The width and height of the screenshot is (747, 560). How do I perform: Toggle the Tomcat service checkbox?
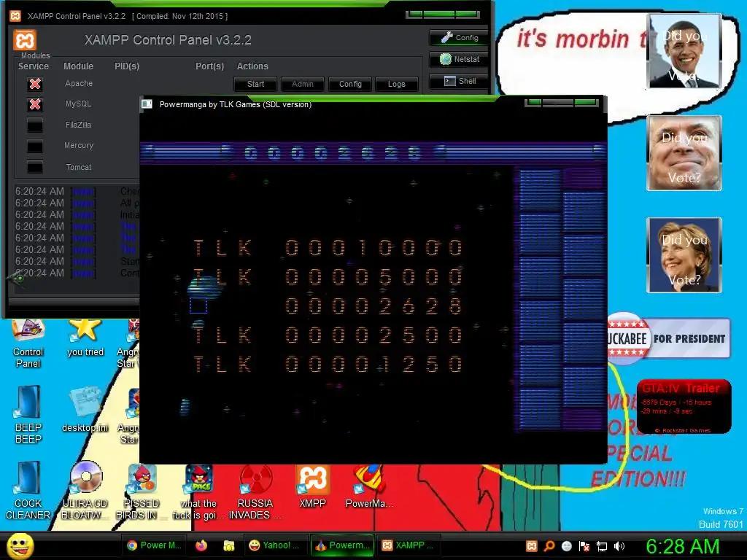(x=35, y=167)
